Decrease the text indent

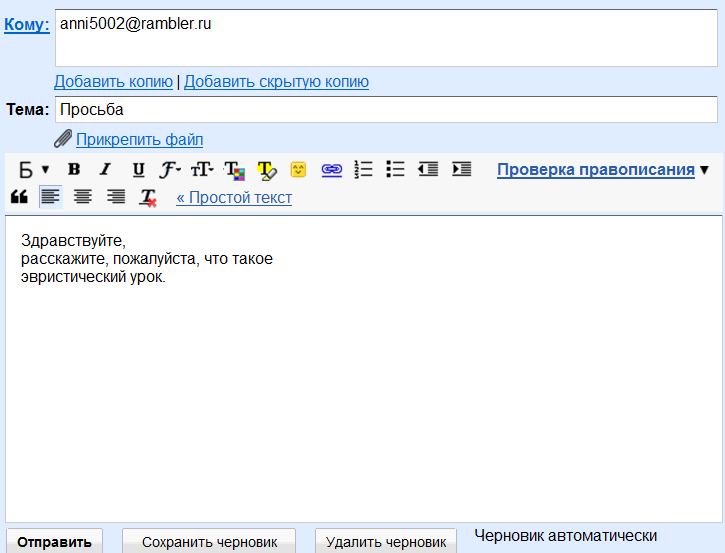428,169
